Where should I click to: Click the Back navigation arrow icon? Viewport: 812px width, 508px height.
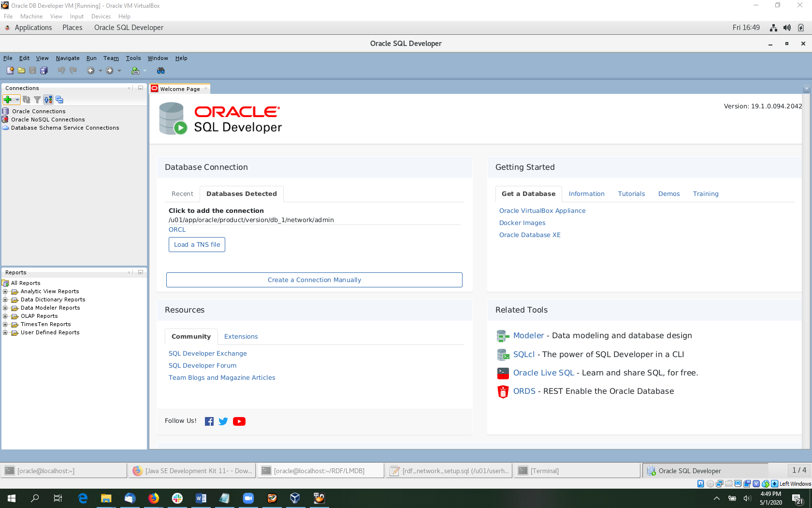(x=90, y=71)
